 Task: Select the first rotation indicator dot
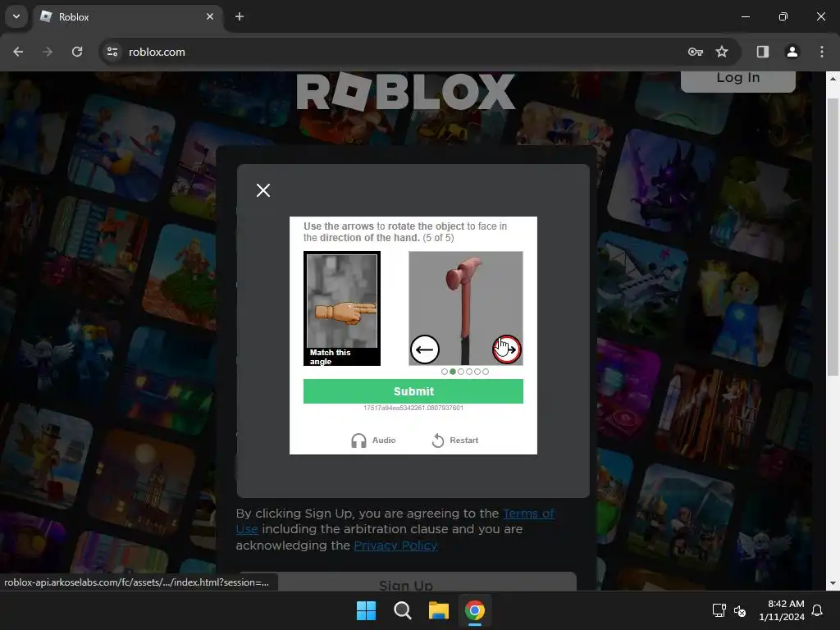444,372
